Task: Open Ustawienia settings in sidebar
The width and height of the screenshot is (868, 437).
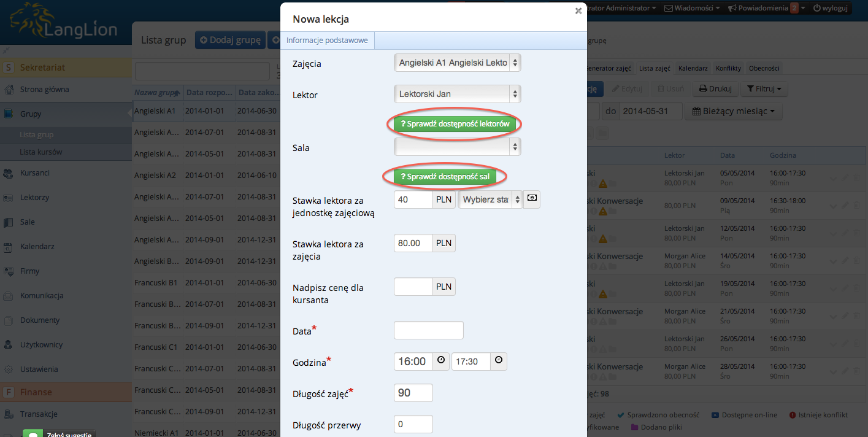Action: point(39,369)
